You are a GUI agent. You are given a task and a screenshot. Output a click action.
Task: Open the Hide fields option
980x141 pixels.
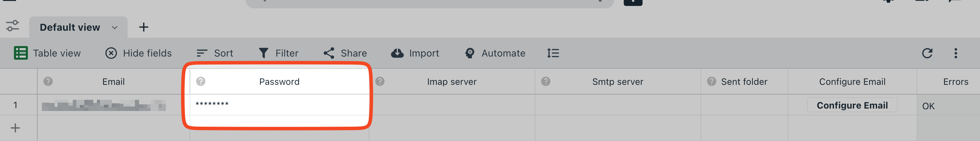[x=138, y=53]
